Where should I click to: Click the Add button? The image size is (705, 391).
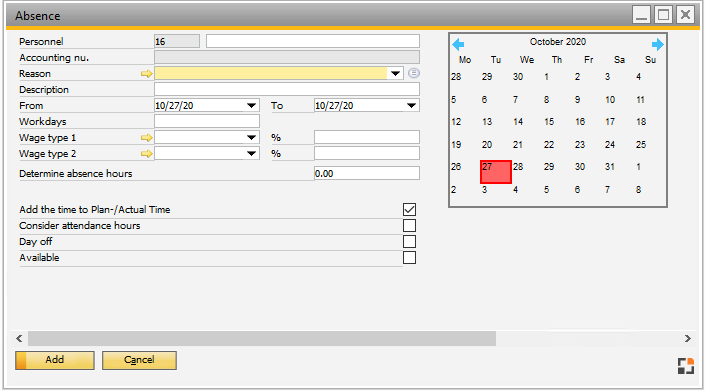pyautogui.click(x=55, y=360)
